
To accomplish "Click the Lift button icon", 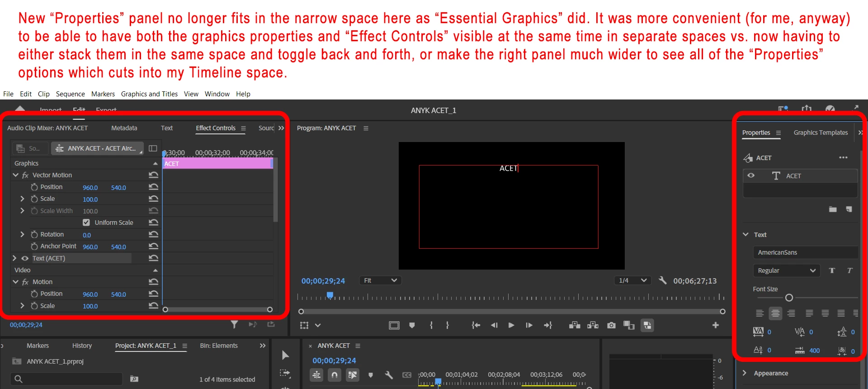I will (x=575, y=325).
